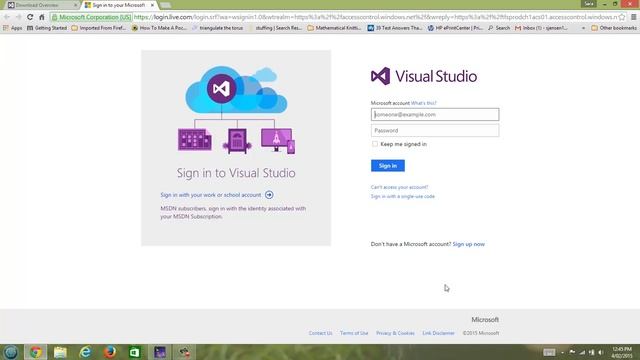Viewport: 640px width, 360px height.
Task: Open Chrome from the taskbar
Action: point(36,352)
